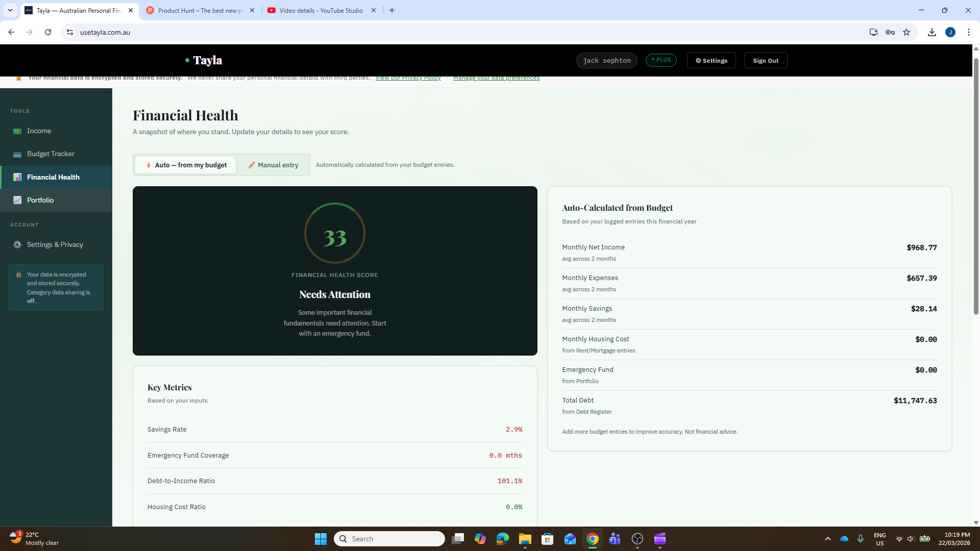Open the Income section in the sidebar
Screen dimensions: 980x551
(x=39, y=131)
